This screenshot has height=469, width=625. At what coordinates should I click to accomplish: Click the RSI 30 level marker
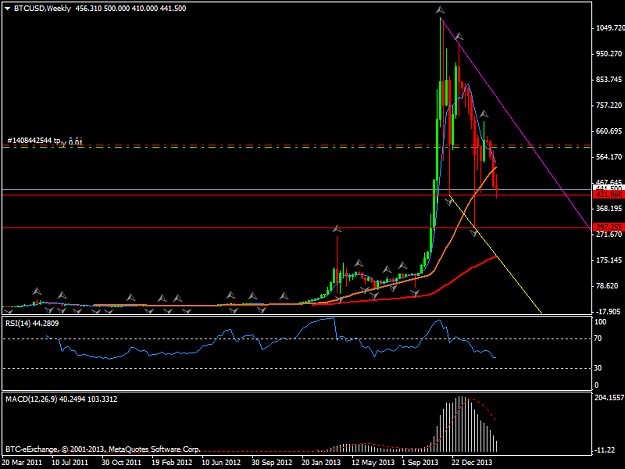(597, 368)
